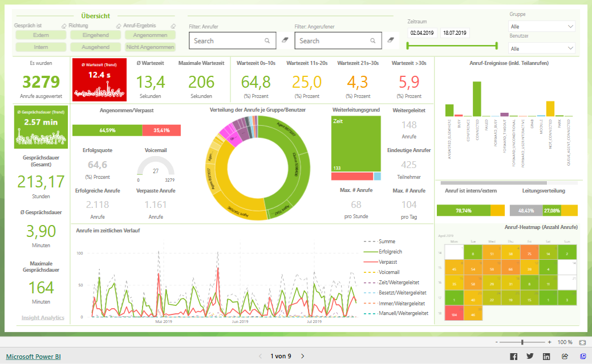592x364 pixels.
Task: Click Verpasst in the line chart legend
Action: [380, 262]
